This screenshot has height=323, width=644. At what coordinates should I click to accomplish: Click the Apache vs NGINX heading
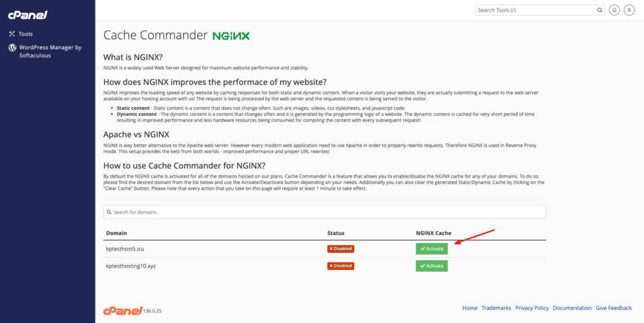pyautogui.click(x=136, y=134)
